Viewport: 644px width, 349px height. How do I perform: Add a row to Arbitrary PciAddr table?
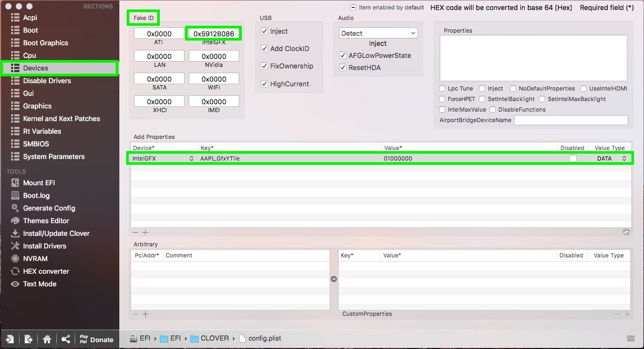(x=145, y=314)
